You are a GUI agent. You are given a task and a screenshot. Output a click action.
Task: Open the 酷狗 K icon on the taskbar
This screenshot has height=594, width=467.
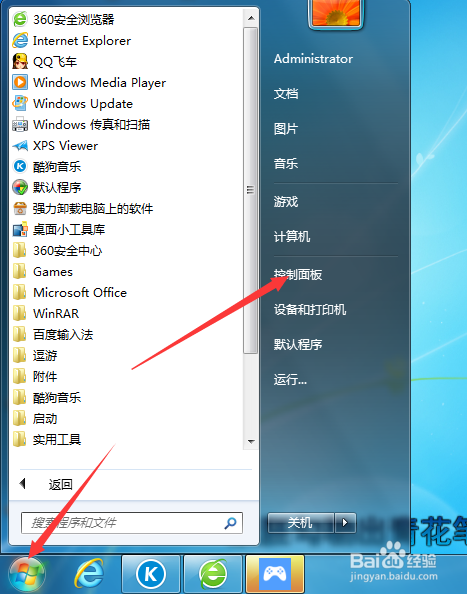click(x=151, y=574)
